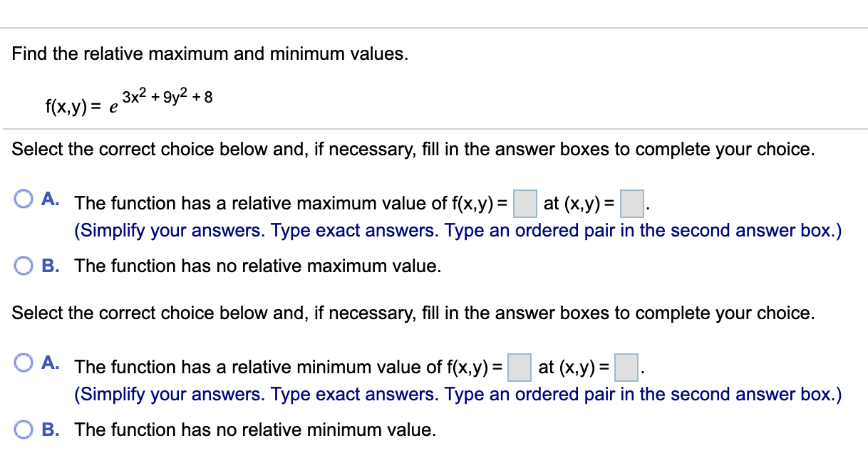
Task: Click the simplify instruction under choice A minimum
Action: [x=458, y=394]
